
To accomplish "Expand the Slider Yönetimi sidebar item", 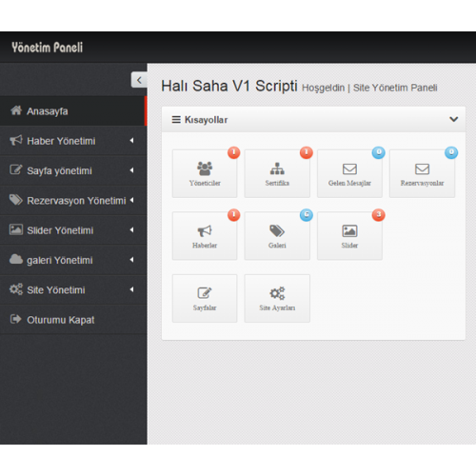I will 73,230.
